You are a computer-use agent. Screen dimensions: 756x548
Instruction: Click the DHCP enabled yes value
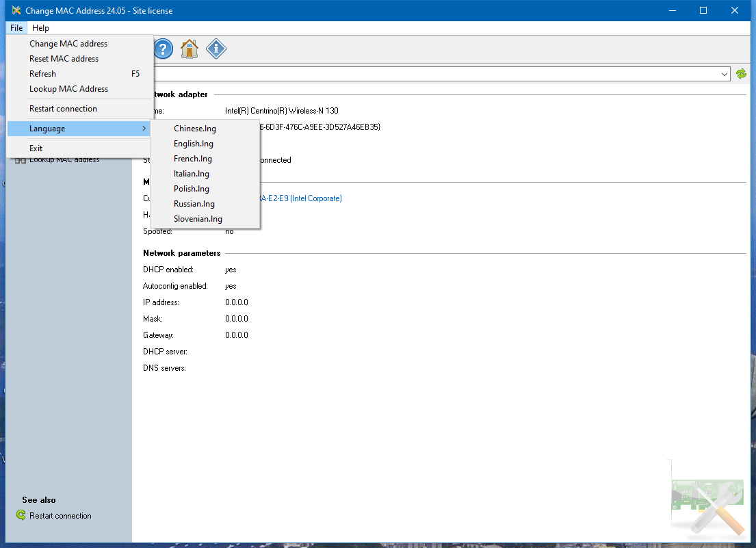[x=231, y=270]
